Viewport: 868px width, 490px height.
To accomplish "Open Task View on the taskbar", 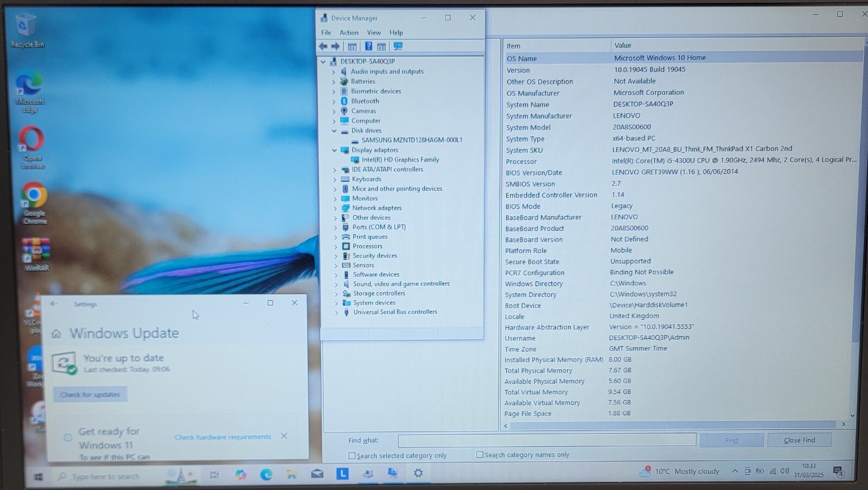I will [x=214, y=475].
